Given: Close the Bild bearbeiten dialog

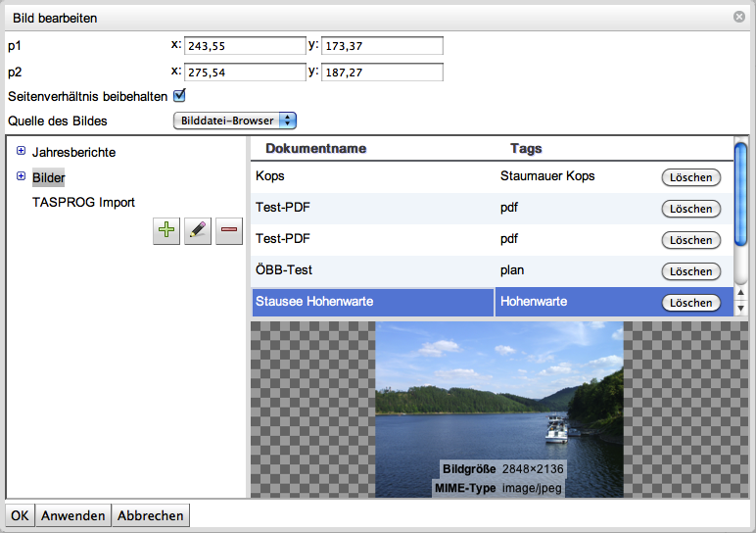Looking at the screenshot, I should pos(739,17).
